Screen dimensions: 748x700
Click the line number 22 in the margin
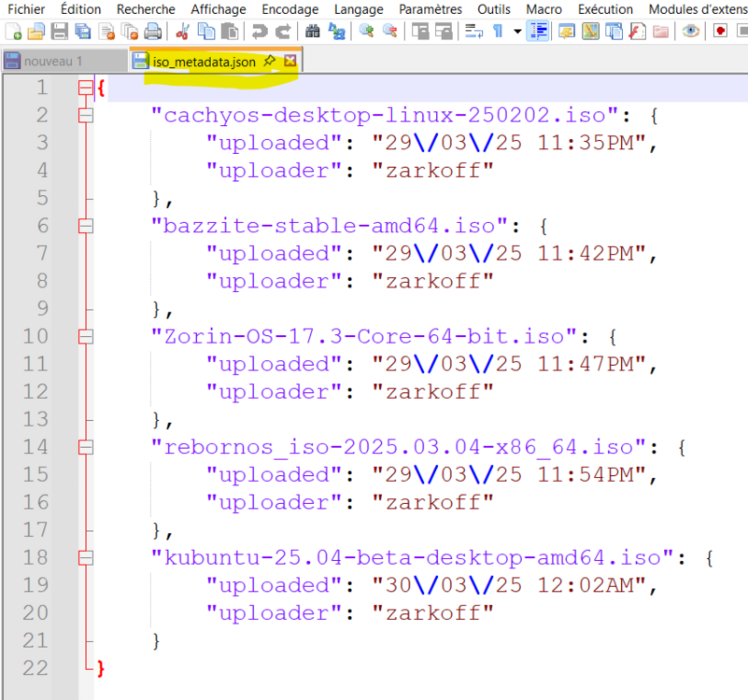(35, 668)
